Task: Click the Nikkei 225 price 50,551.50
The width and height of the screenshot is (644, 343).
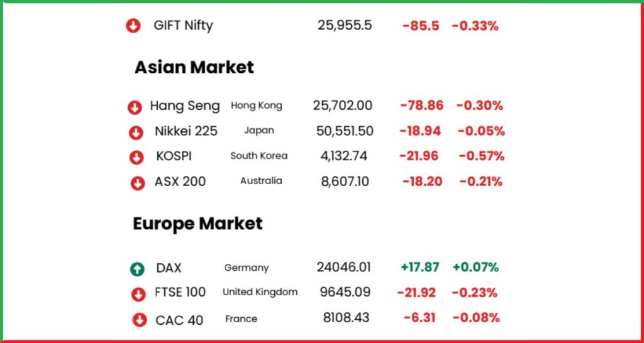Action: (345, 131)
